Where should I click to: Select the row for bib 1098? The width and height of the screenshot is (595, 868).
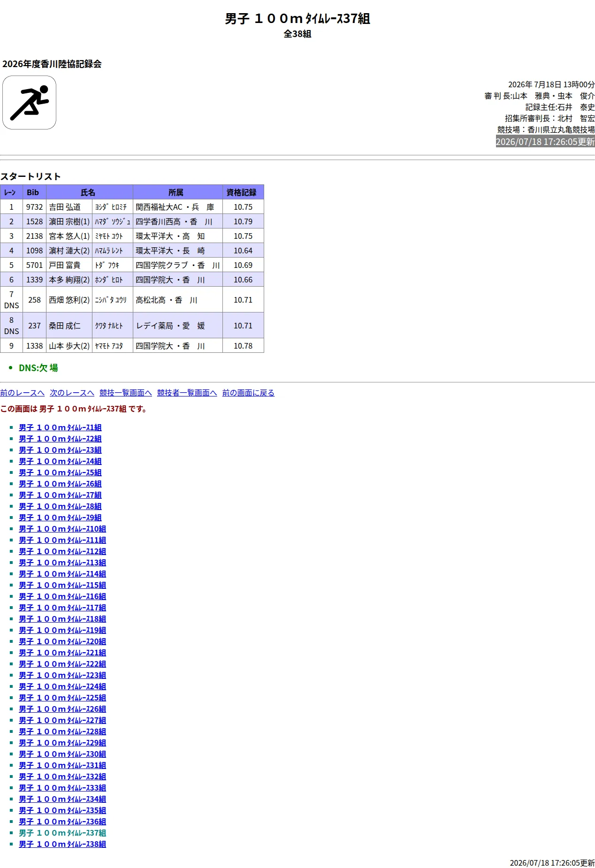[132, 251]
